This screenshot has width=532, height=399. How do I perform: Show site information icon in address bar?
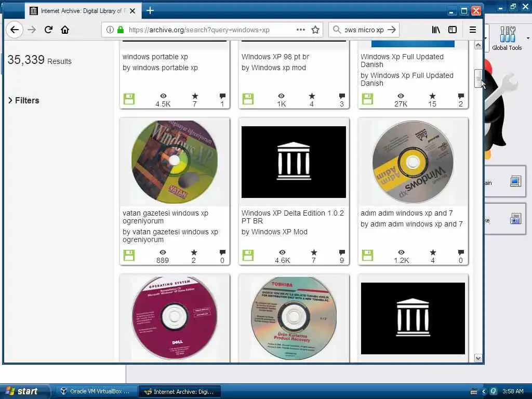pyautogui.click(x=110, y=30)
